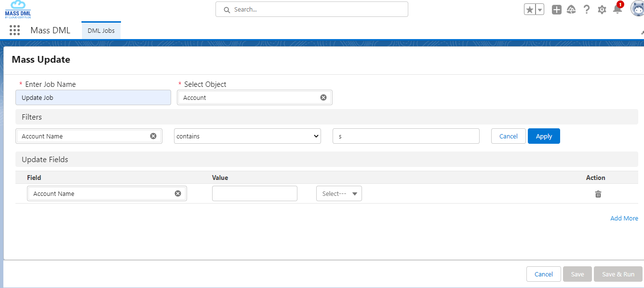
Task: Expand the Select--- value dropdown
Action: coord(339,193)
